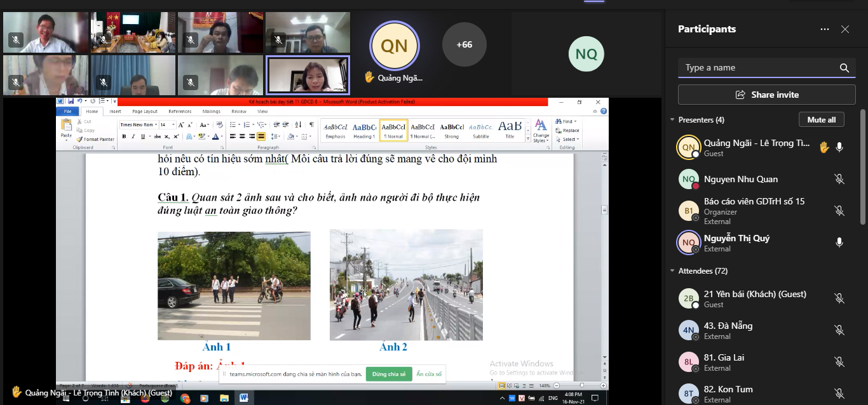Collapse the Presenters (4) section

tap(672, 120)
